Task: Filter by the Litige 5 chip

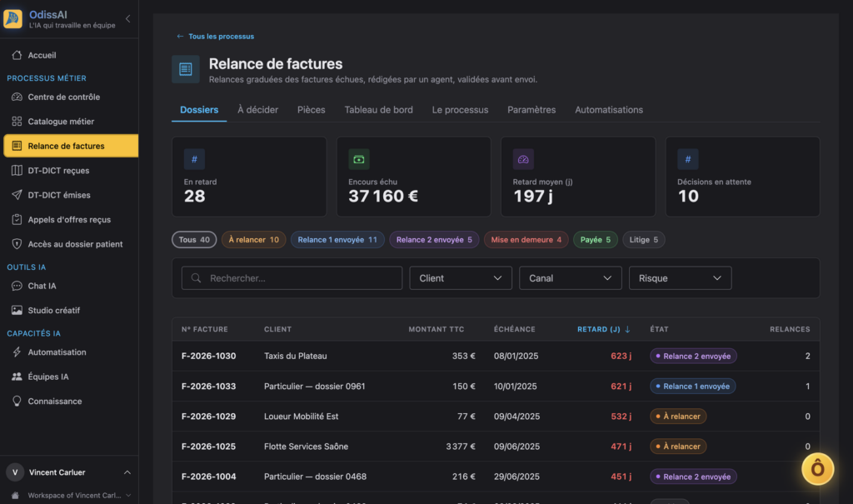Action: point(644,239)
